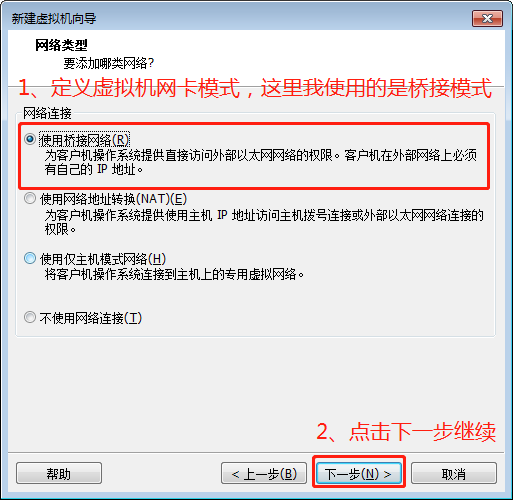The width and height of the screenshot is (513, 500).
Task: Click the 要添加哪类网络? subtitle text
Action: point(109,63)
